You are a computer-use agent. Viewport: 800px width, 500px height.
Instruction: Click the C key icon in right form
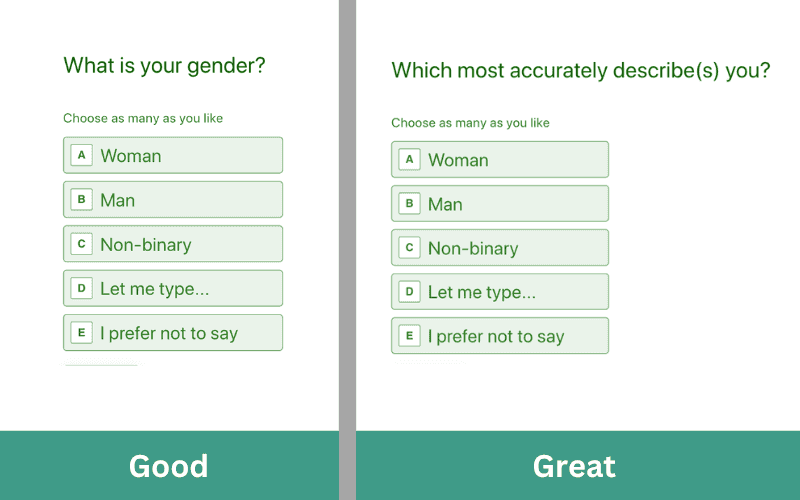tap(408, 248)
